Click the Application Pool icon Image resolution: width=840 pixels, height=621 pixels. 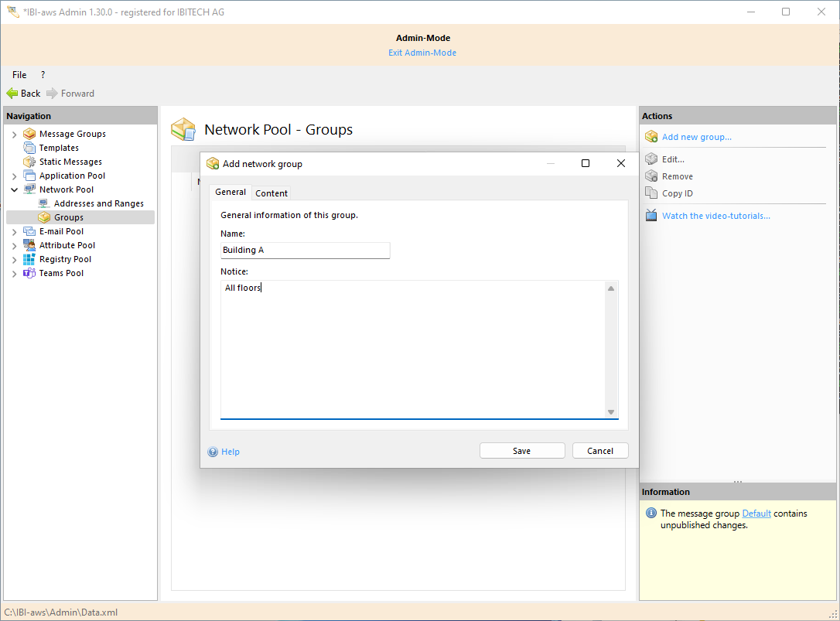[29, 176]
